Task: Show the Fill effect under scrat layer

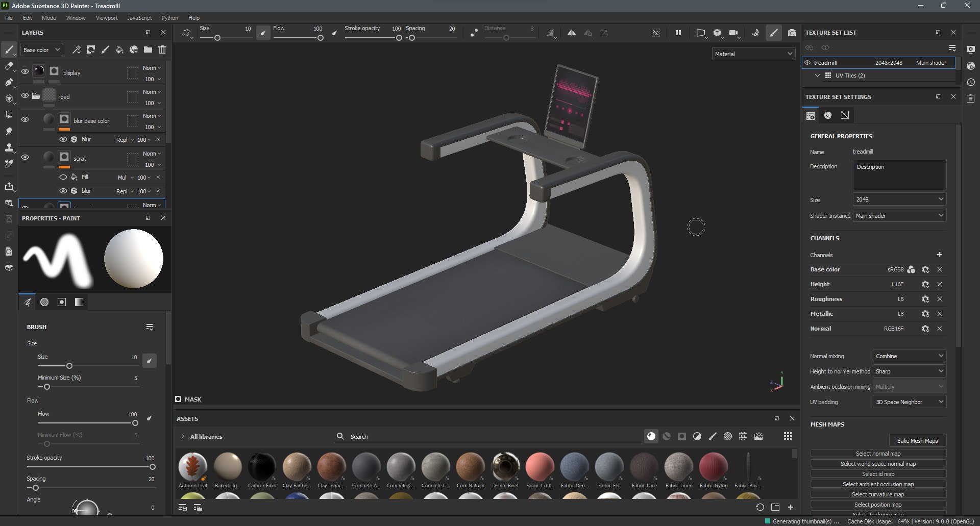Action: [63, 177]
